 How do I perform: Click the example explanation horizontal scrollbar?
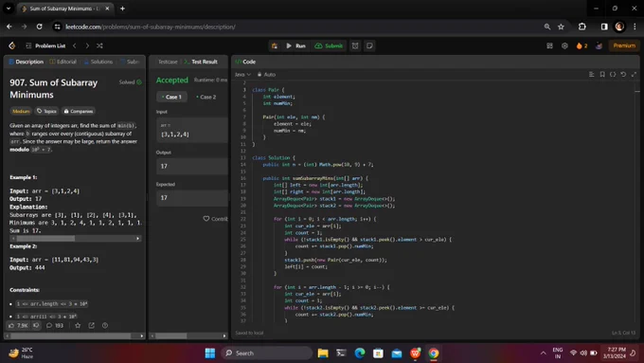(x=45, y=239)
